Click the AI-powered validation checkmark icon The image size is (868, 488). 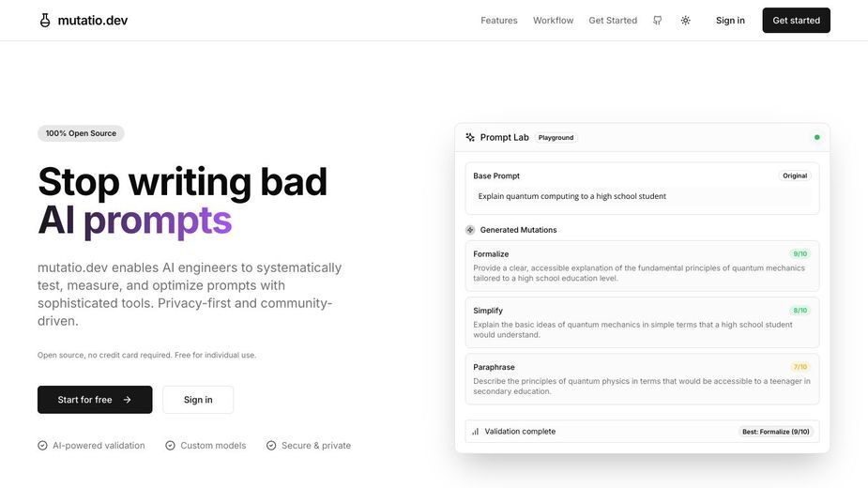(x=42, y=446)
